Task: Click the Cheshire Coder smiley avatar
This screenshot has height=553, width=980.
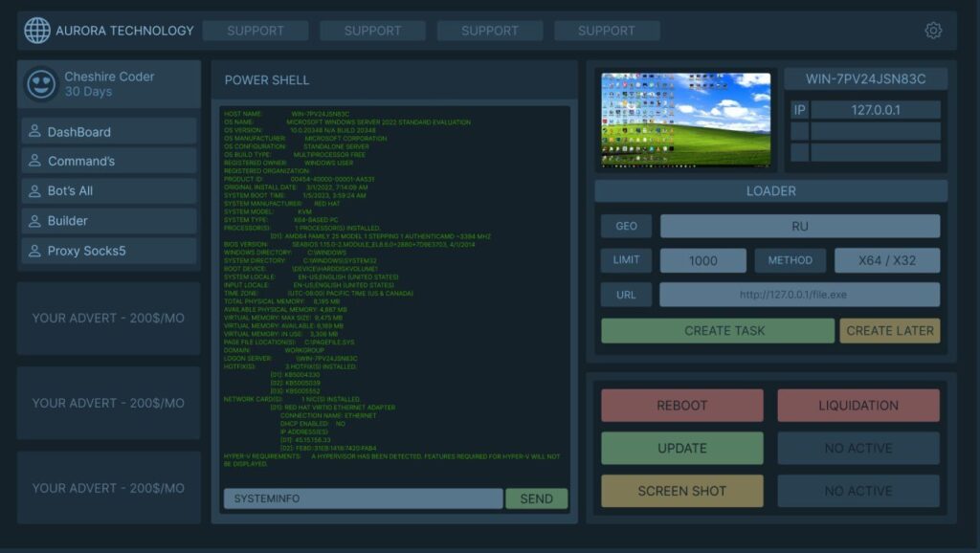Action: pos(41,84)
